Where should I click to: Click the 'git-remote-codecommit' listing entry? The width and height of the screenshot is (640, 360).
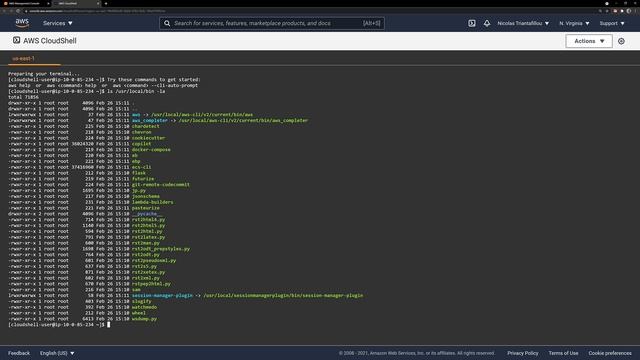pos(161,184)
